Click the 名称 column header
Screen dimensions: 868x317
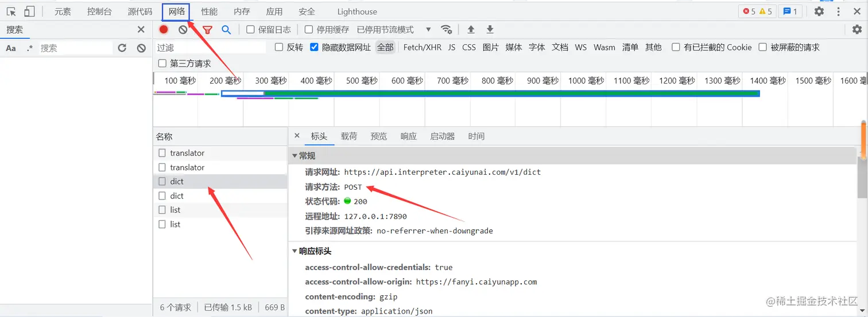point(220,136)
